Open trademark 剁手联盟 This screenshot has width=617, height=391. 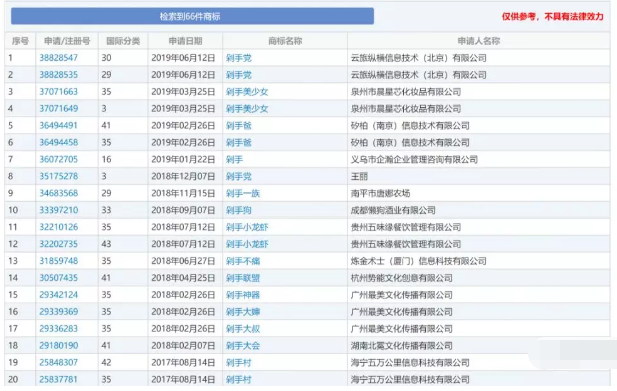[243, 278]
